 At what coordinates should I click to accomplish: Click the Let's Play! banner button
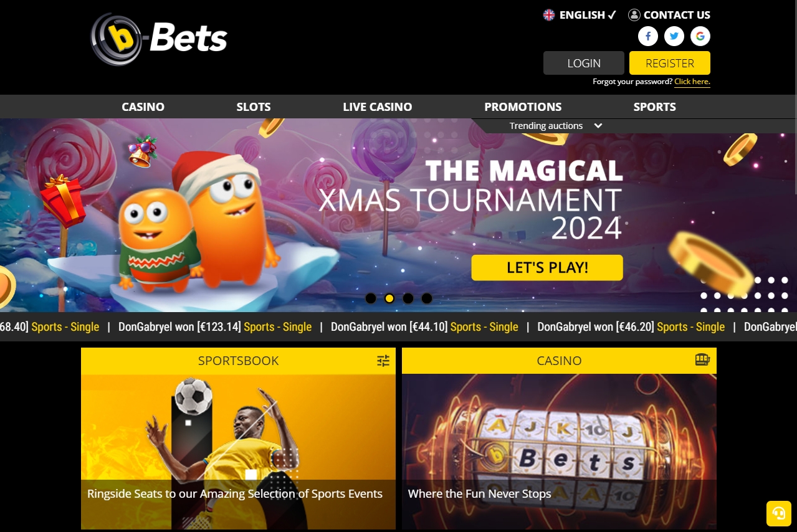point(547,268)
